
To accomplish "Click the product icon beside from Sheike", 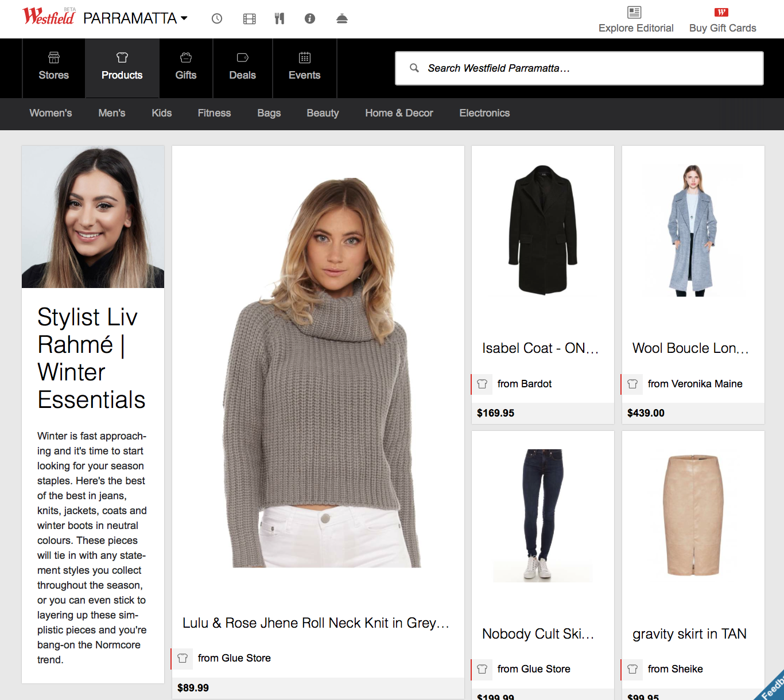I will click(x=632, y=669).
